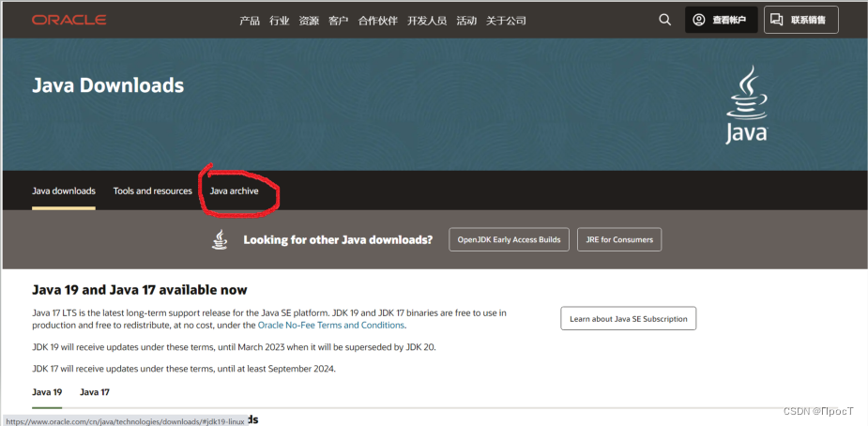Open the Java archive tab
Screen dimensions: 868x426
(x=235, y=190)
